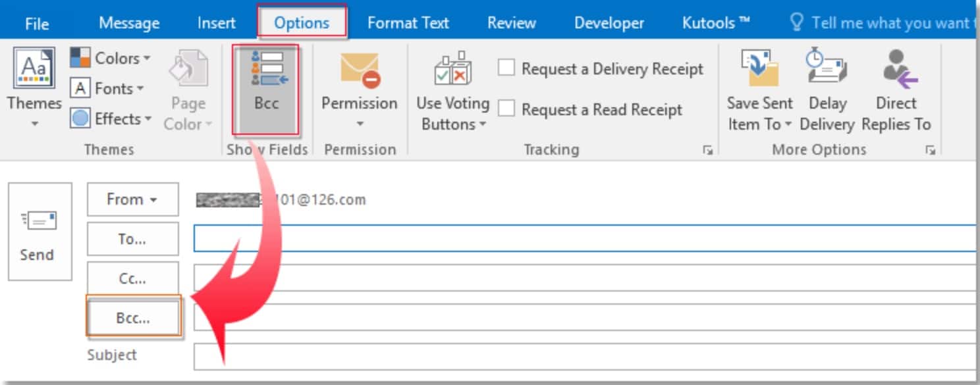Open Tracking group dialog launcher
This screenshot has width=980, height=385.
(707, 151)
